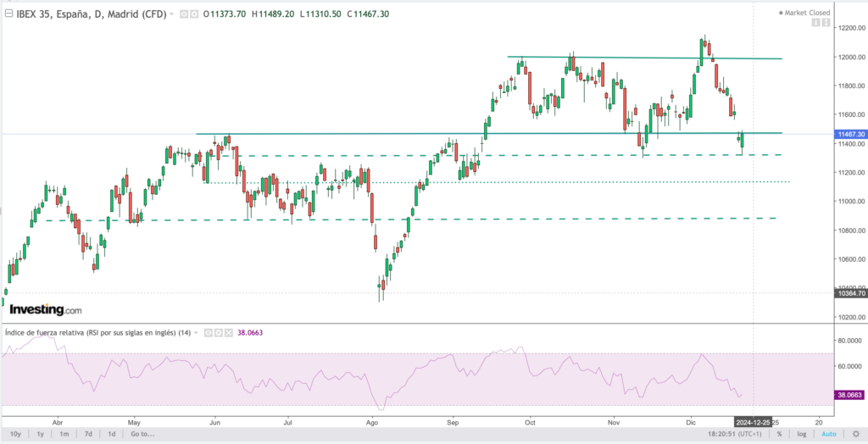
Task: Collapse the IBEX 35 chart legend
Action: coord(8,14)
